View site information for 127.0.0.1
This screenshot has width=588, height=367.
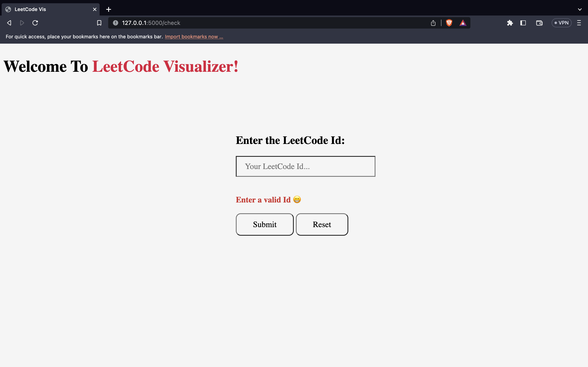(115, 23)
